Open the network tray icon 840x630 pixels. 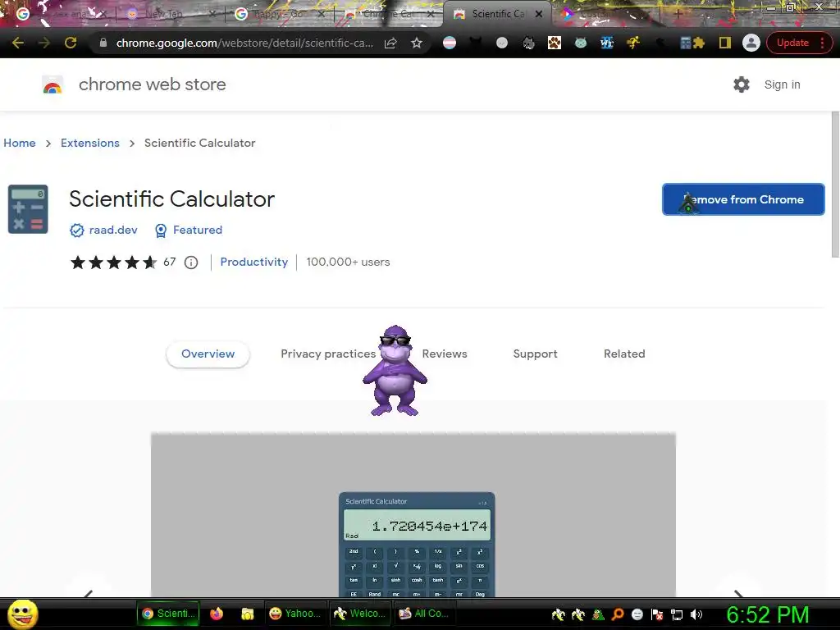[677, 614]
